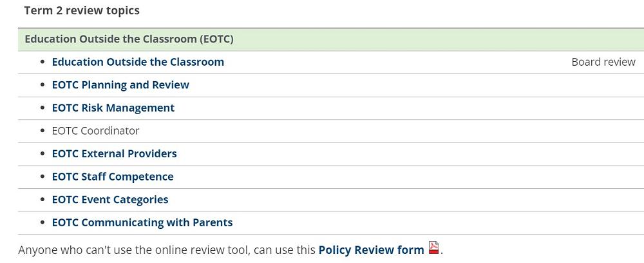The image size is (644, 263).
Task: Click the bullet before EOTC Event Categories
Action: pos(43,200)
